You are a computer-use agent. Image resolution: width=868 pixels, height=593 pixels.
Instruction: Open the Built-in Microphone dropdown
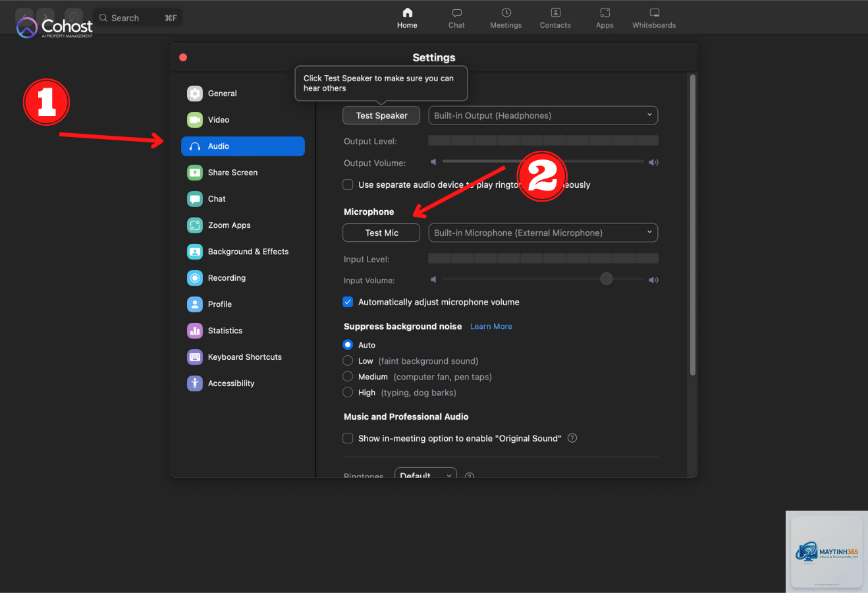543,233
